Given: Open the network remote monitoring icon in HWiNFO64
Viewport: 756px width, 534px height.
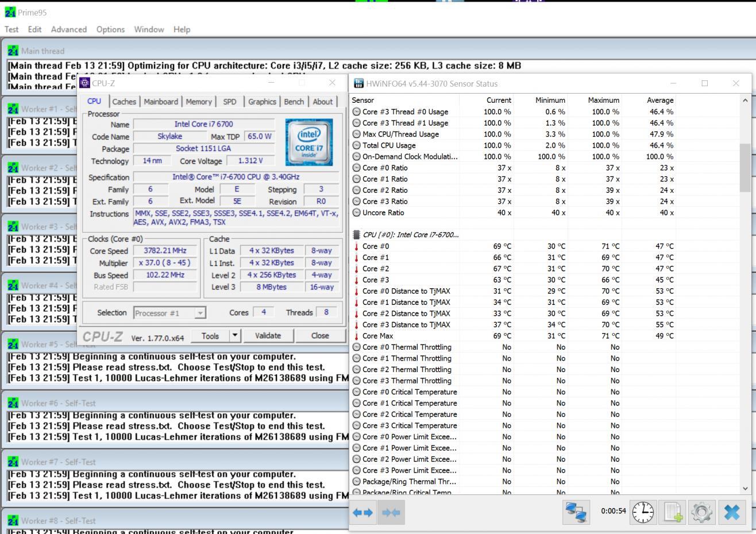Looking at the screenshot, I should (576, 512).
